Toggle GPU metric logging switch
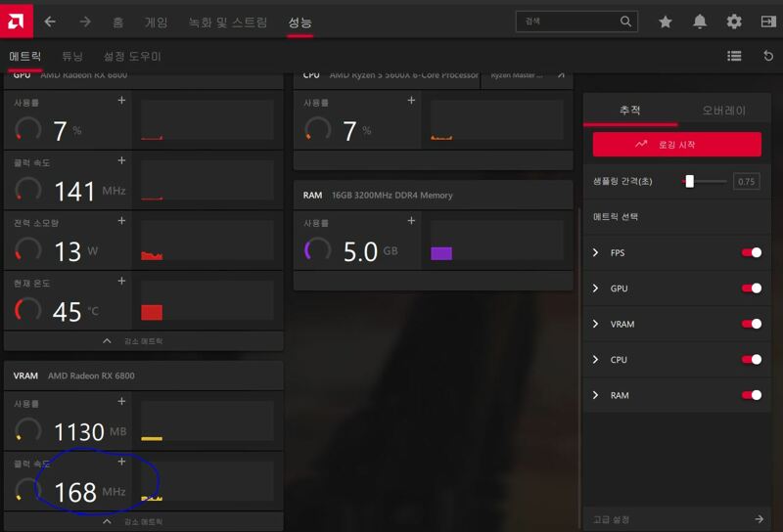Image resolution: width=783 pixels, height=532 pixels. 752,288
